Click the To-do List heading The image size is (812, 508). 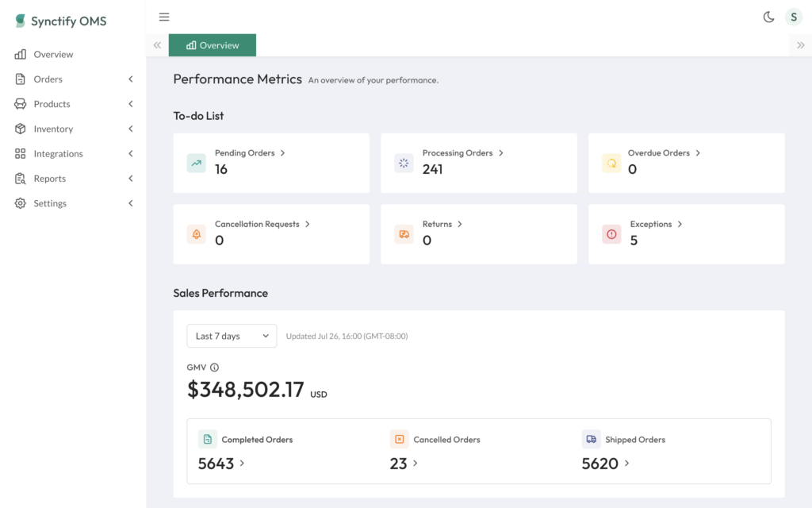[198, 116]
